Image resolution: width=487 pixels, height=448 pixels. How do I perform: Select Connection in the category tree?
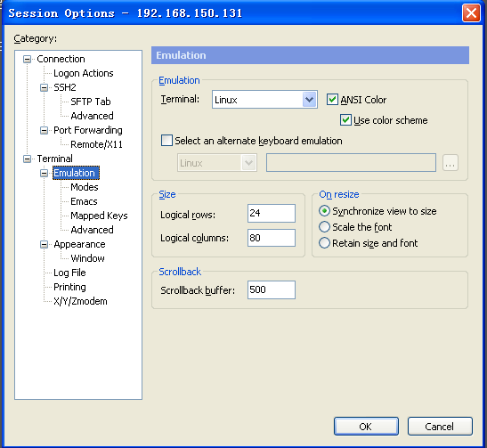(61, 59)
